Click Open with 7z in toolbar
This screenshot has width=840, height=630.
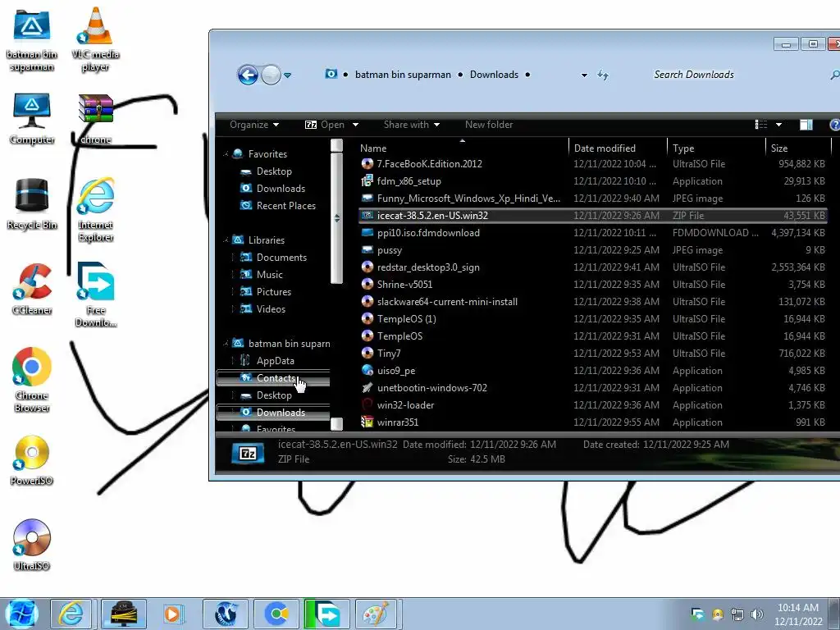click(325, 125)
